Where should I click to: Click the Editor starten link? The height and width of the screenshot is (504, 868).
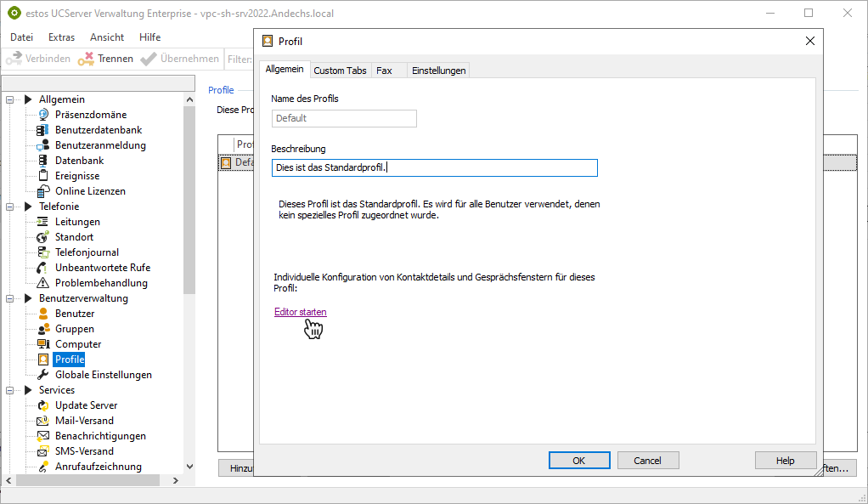point(300,312)
